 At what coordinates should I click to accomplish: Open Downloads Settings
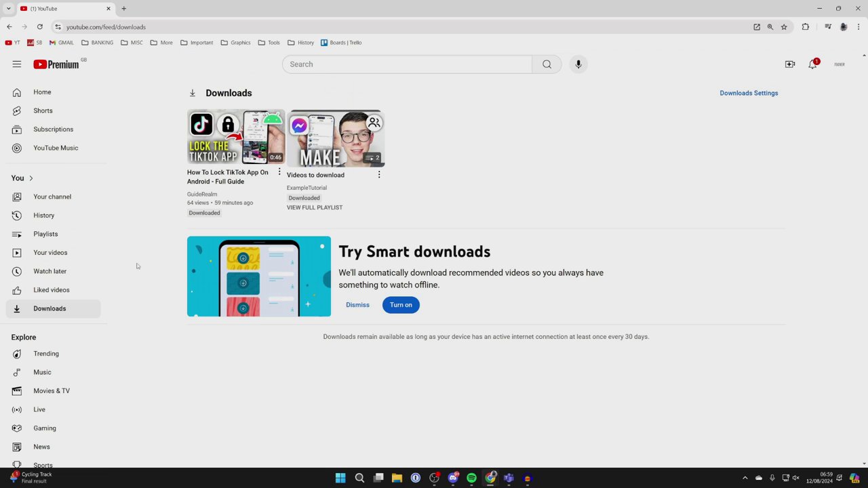[x=749, y=93]
